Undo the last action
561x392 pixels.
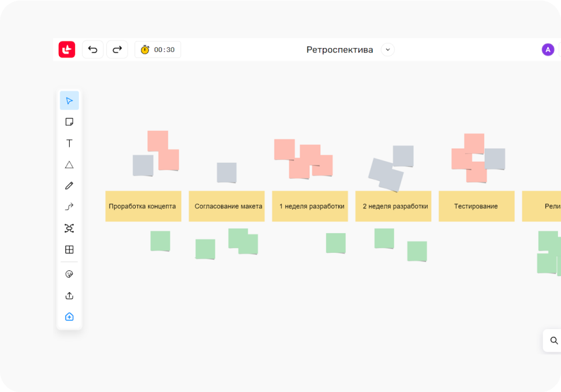[x=93, y=50]
